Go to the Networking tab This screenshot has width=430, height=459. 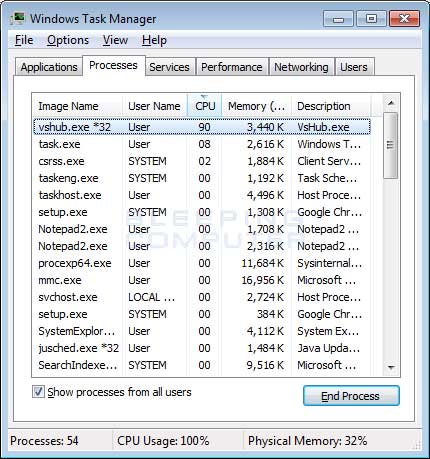click(301, 67)
